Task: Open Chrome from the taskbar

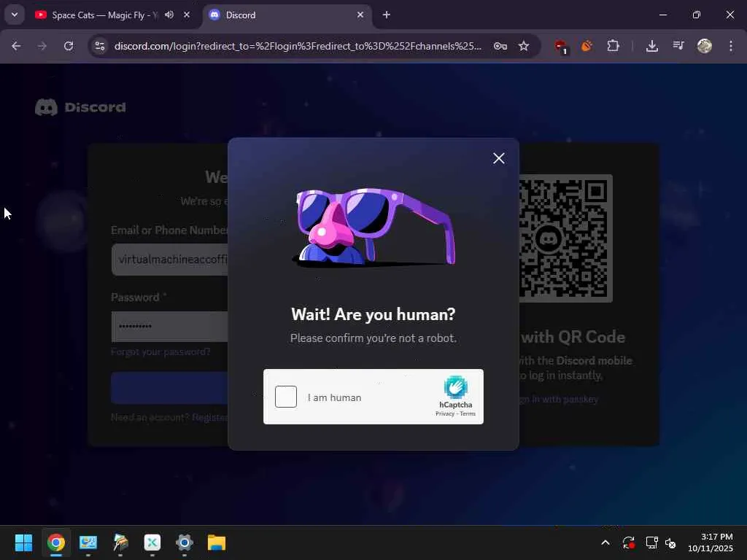Action: [55, 542]
